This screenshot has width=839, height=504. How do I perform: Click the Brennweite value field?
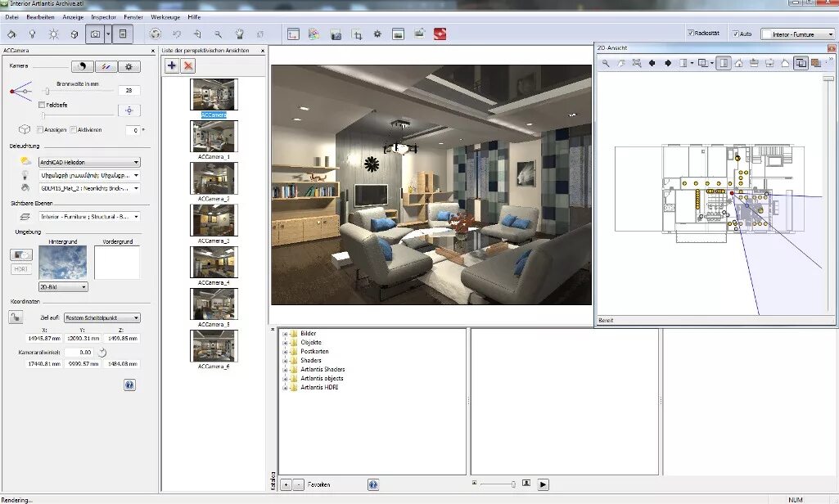(x=129, y=91)
